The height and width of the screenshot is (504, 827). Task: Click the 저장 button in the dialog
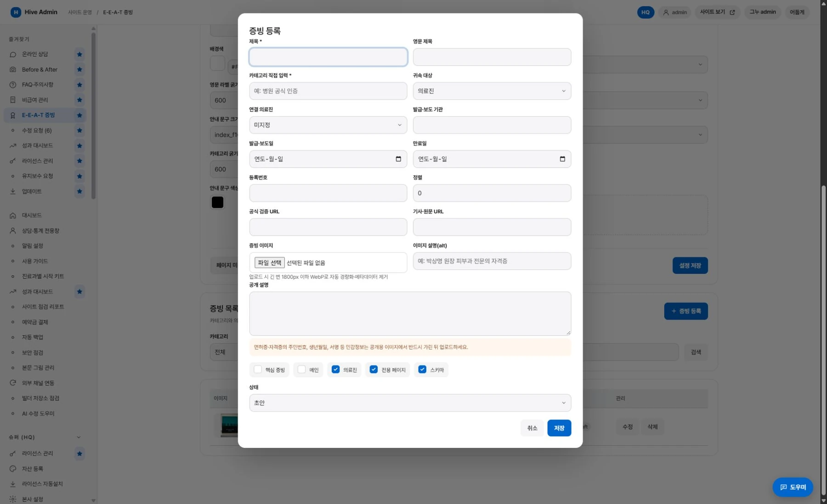click(559, 428)
